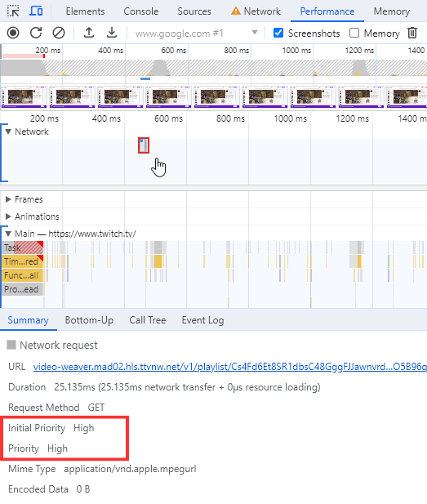The width and height of the screenshot is (427, 504).
Task: Clear the recording with the clear icon
Action: [59, 33]
